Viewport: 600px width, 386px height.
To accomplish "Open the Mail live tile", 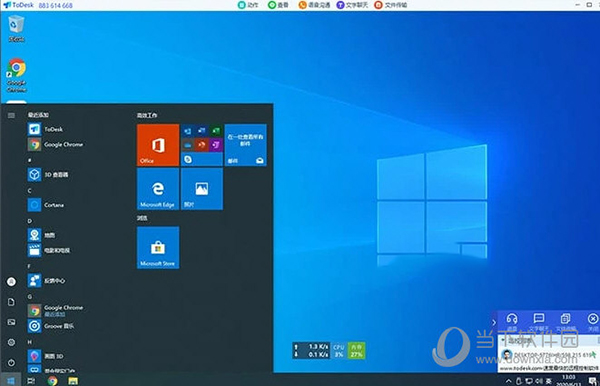I will (246, 145).
